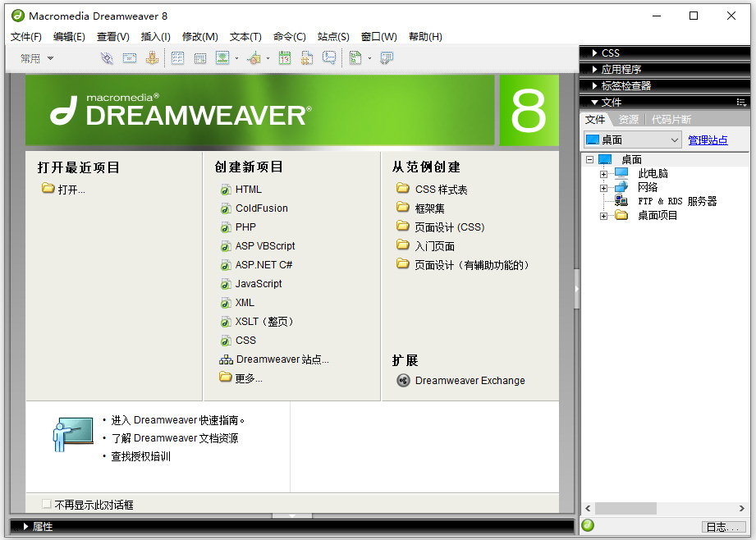Expand the 网络 tree node

click(603, 187)
